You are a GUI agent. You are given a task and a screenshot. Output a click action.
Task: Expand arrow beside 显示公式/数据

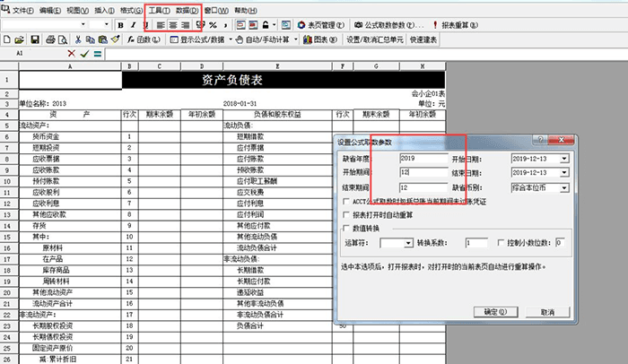(x=231, y=39)
